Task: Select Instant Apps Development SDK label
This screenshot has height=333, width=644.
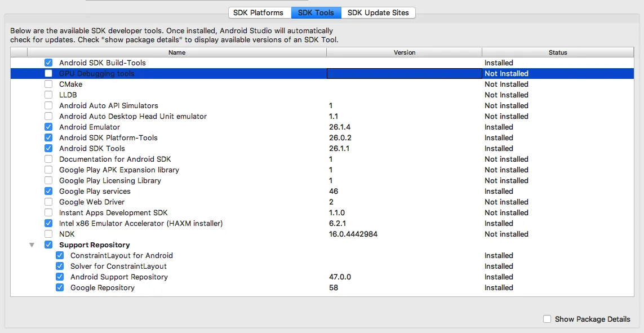Action: [113, 212]
